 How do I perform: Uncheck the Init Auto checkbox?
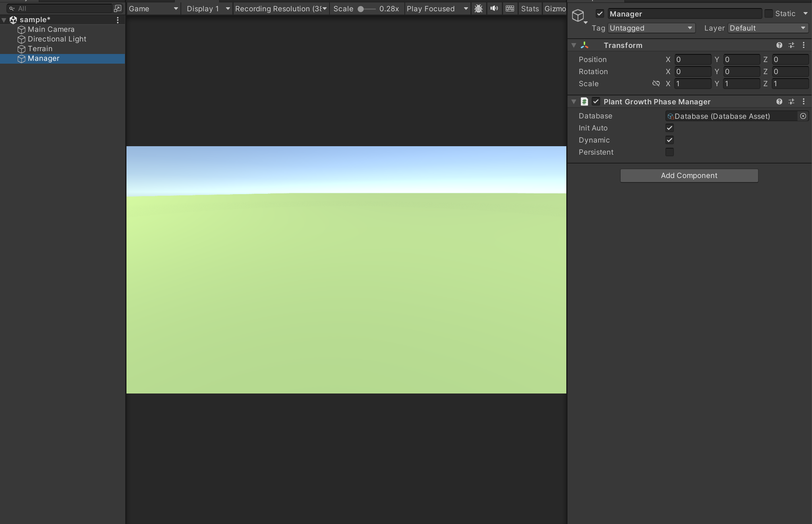pos(669,128)
